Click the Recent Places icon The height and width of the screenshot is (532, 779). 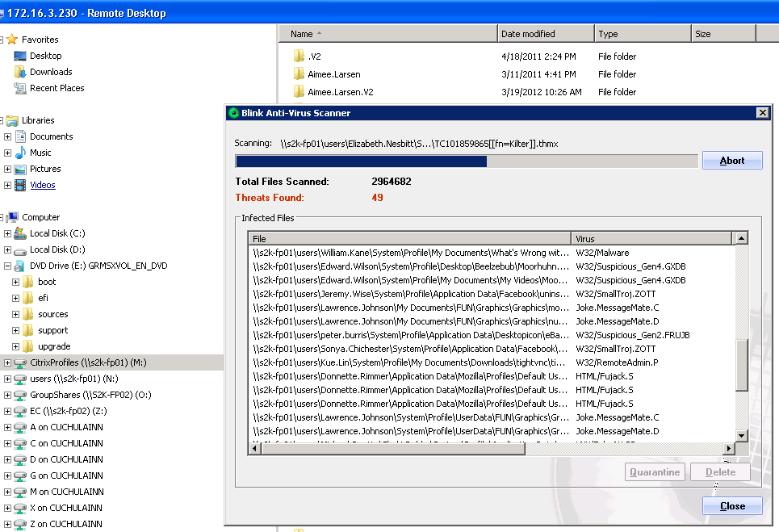click(x=20, y=88)
